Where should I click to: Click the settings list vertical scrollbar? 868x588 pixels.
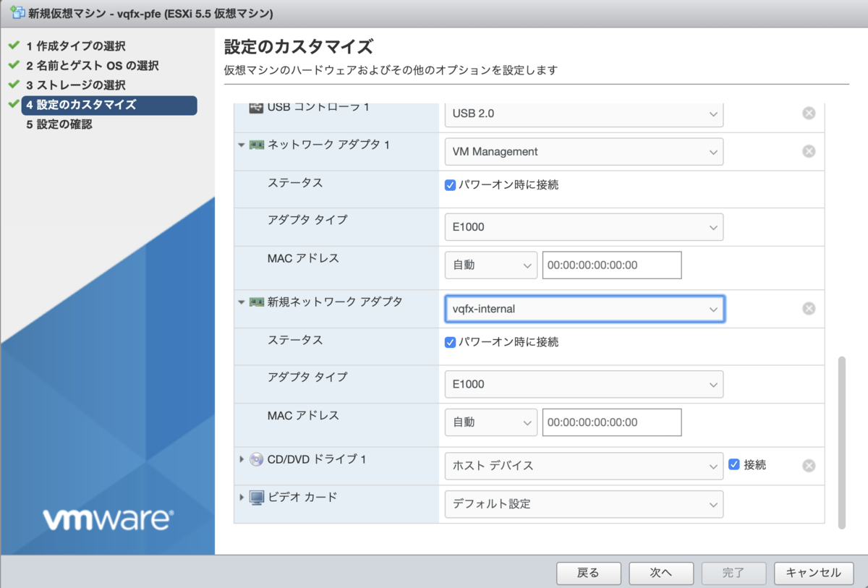click(841, 442)
